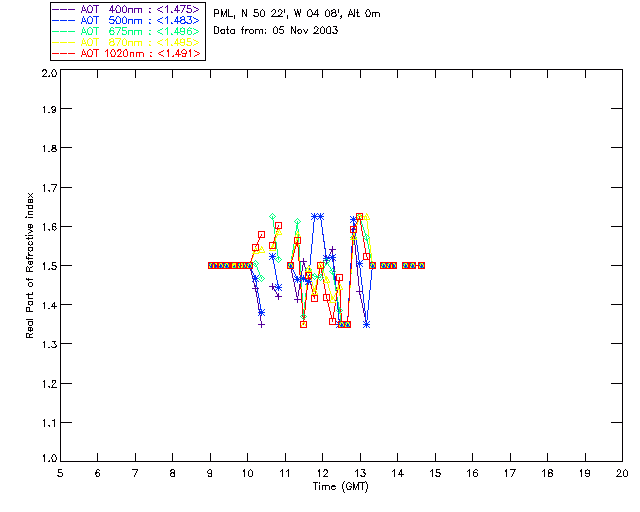640x512 pixels.
Task: Click the y-axis tick label 1.9
Action: [49, 109]
